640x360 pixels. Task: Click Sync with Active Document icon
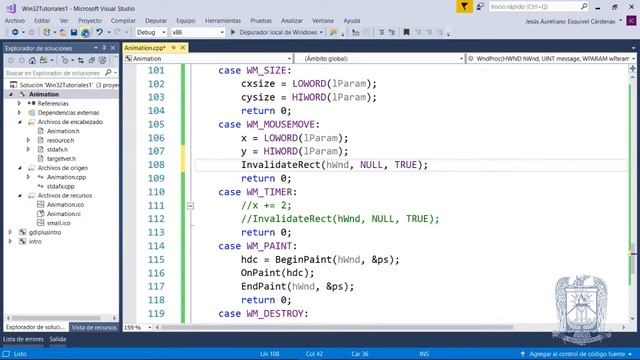coord(81,60)
